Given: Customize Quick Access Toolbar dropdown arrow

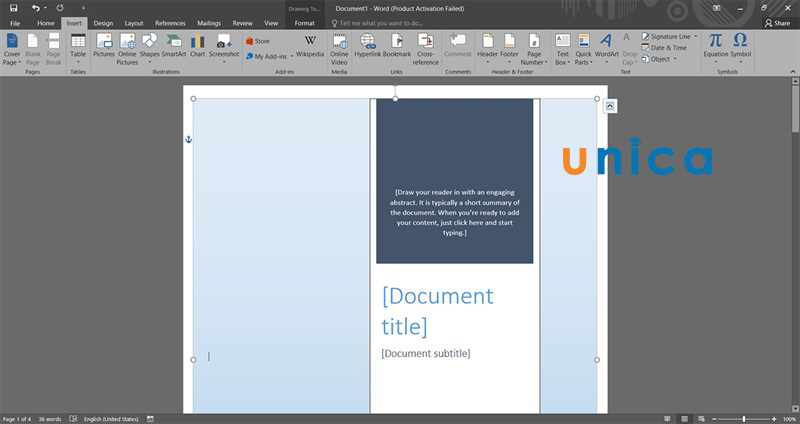Looking at the screenshot, I should pyautogui.click(x=83, y=8).
